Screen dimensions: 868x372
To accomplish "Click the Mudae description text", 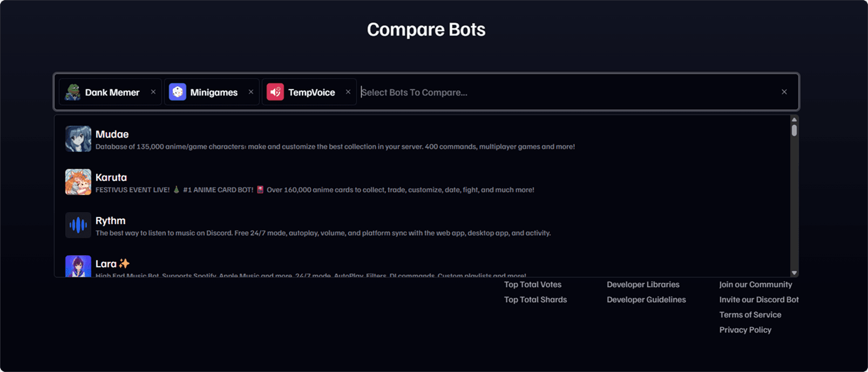I will [335, 147].
